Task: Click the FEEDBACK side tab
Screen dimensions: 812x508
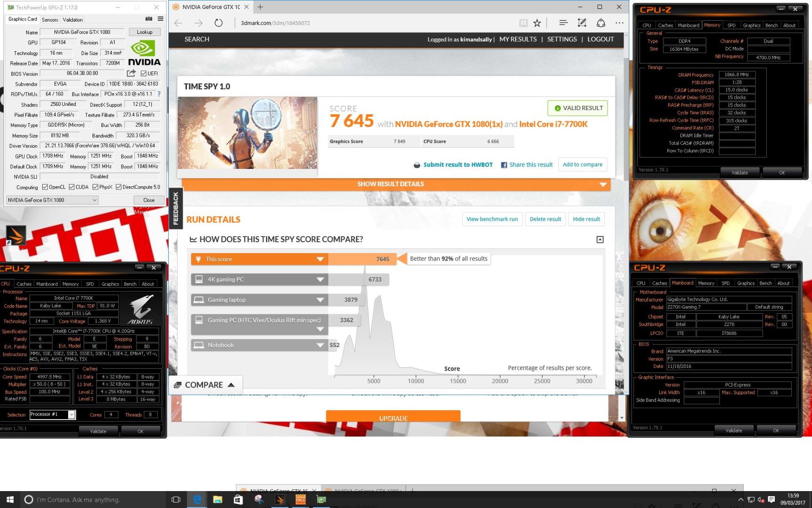Action: [176, 208]
